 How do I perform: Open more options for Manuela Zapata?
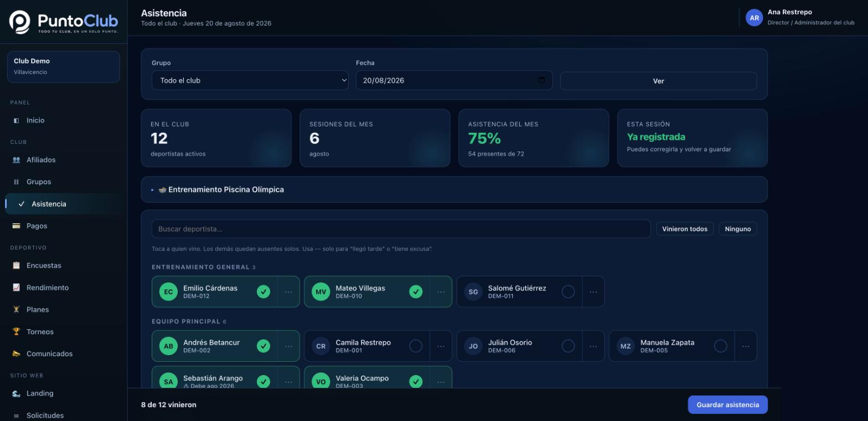click(746, 346)
